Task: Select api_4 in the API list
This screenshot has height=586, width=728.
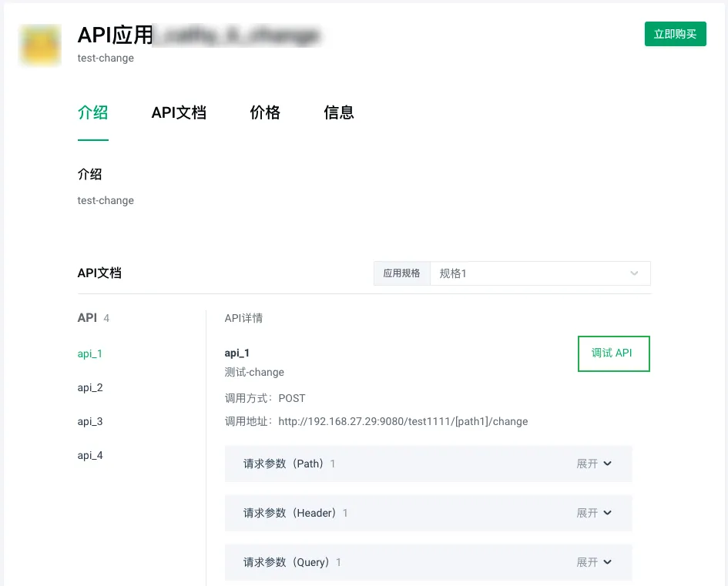Action: point(90,456)
